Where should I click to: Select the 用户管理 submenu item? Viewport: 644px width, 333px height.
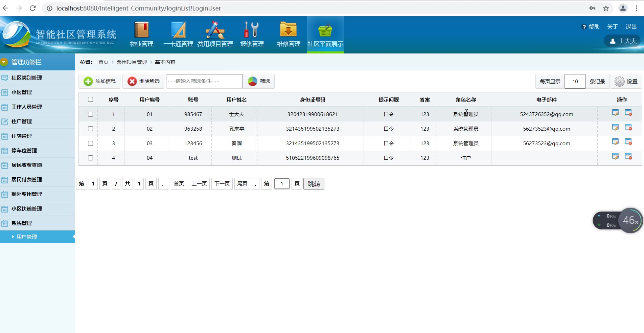(x=38, y=237)
